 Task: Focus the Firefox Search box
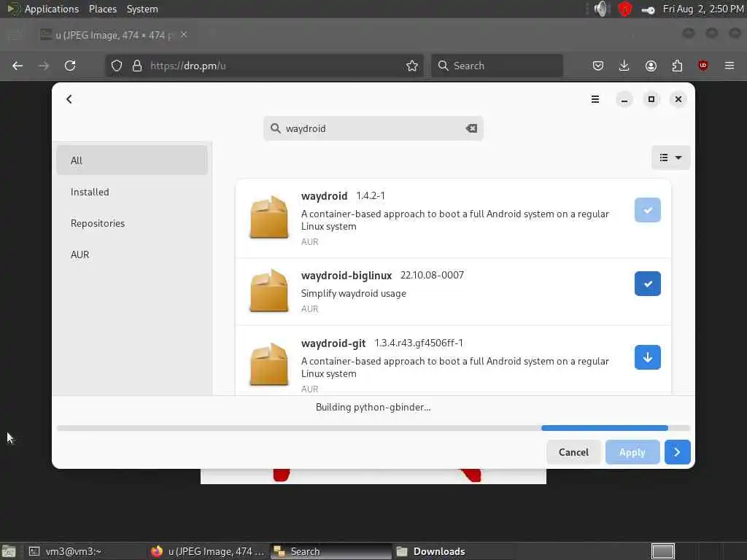(497, 66)
